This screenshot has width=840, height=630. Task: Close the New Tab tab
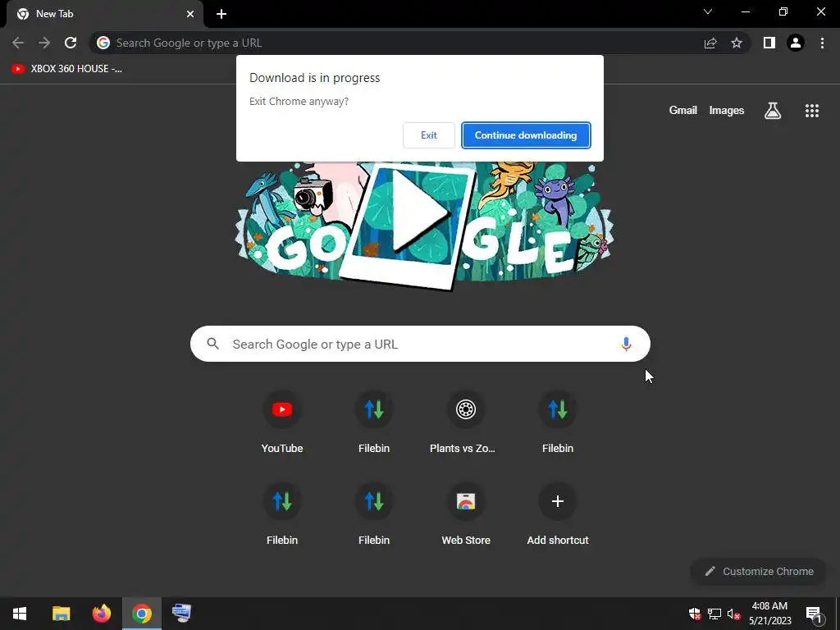(x=190, y=14)
